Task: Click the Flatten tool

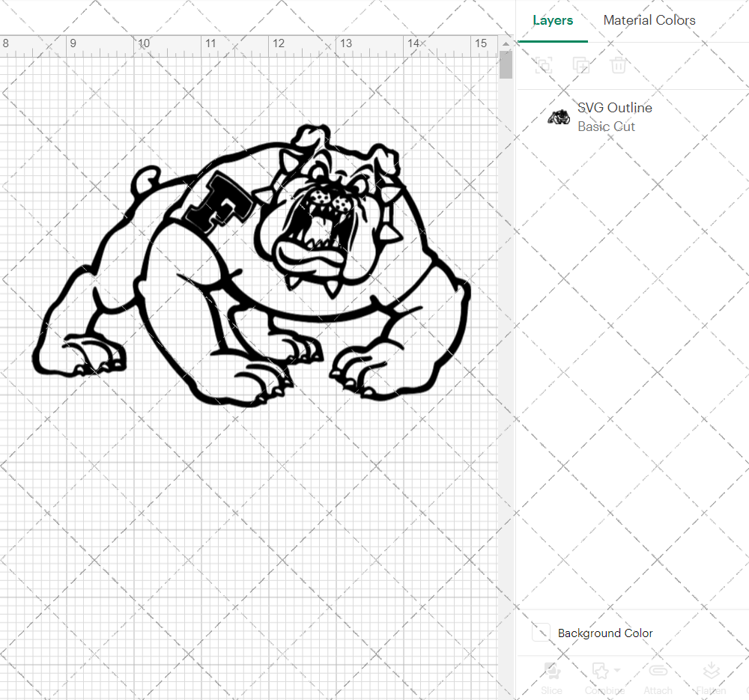Action: [712, 678]
